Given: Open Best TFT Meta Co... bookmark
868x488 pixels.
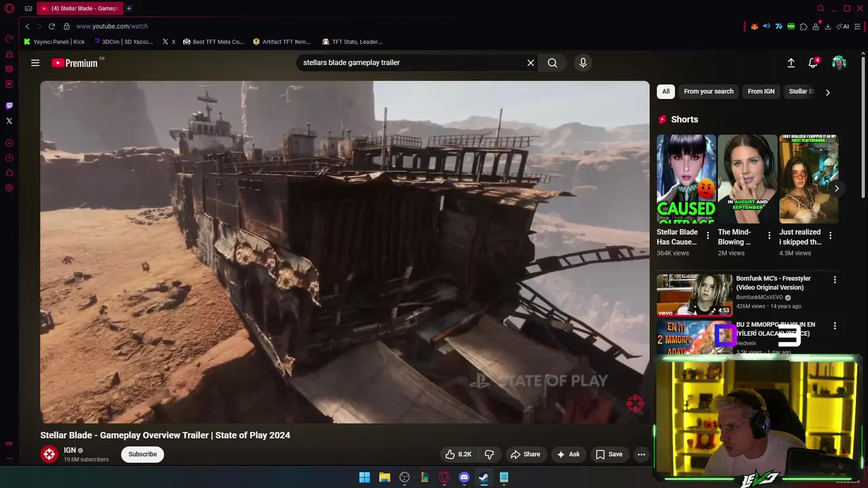Looking at the screenshot, I should (x=213, y=42).
